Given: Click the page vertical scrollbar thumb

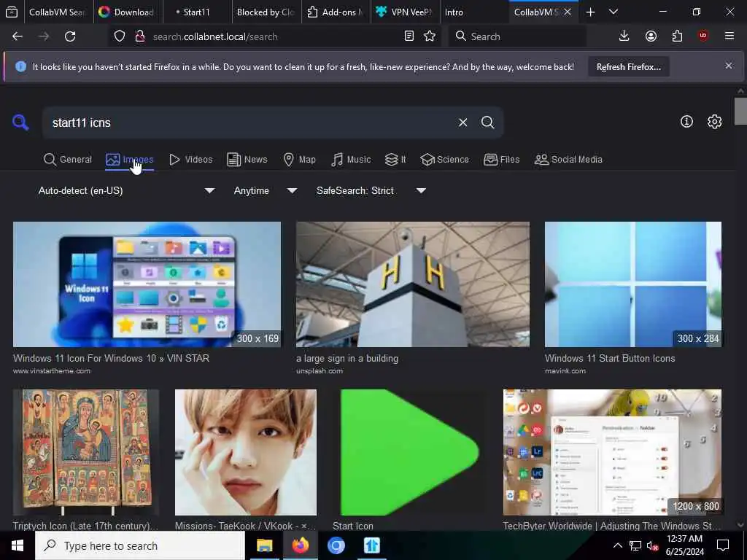Looking at the screenshot, I should click(x=740, y=111).
